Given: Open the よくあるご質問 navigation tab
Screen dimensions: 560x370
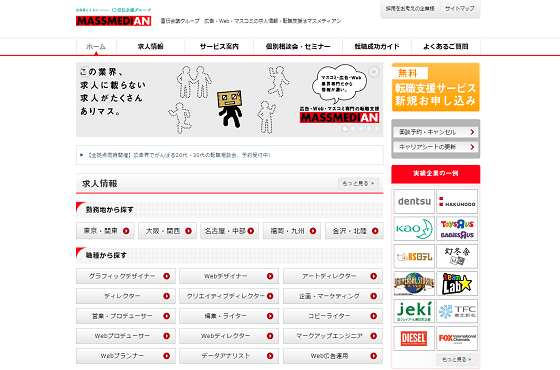Looking at the screenshot, I should tap(446, 46).
